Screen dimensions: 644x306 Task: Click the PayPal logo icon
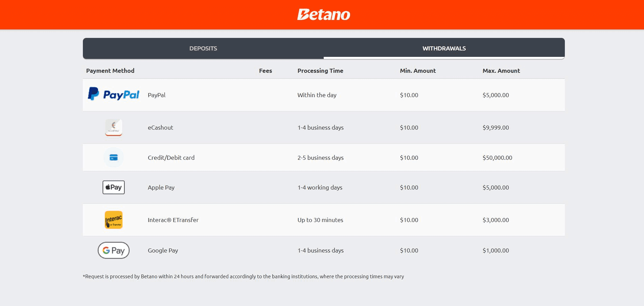pyautogui.click(x=114, y=94)
